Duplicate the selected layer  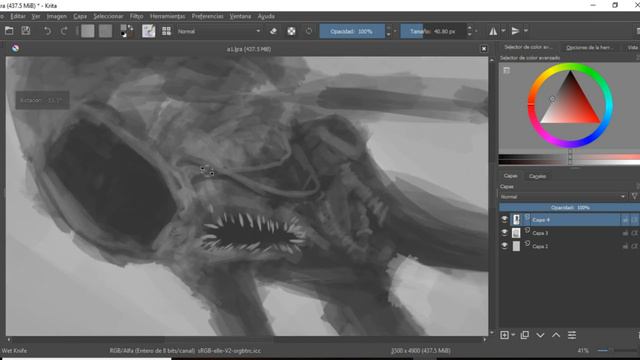coord(524,335)
